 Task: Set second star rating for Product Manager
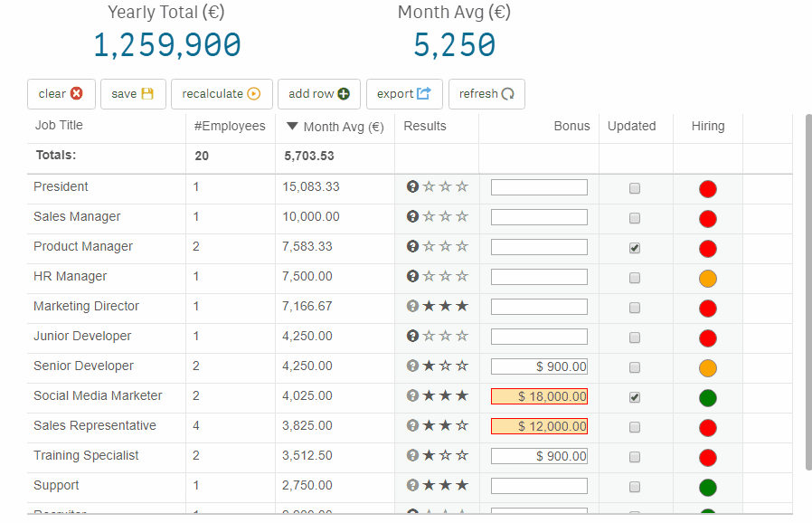[446, 246]
